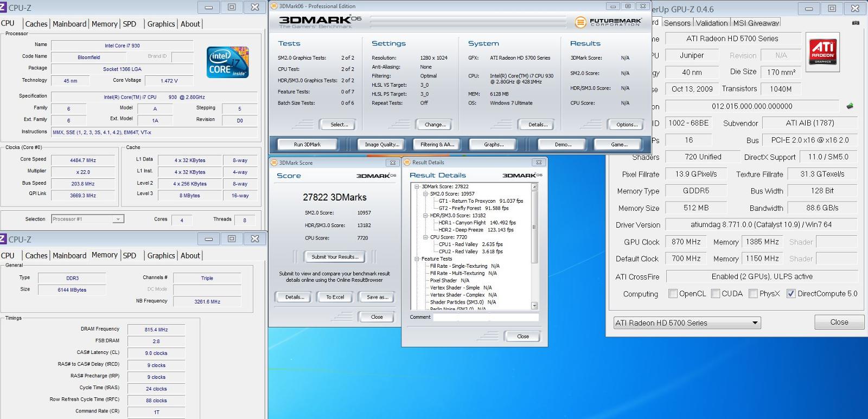This screenshot has width=868, height=419.
Task: Click the To Excel button
Action: click(335, 297)
